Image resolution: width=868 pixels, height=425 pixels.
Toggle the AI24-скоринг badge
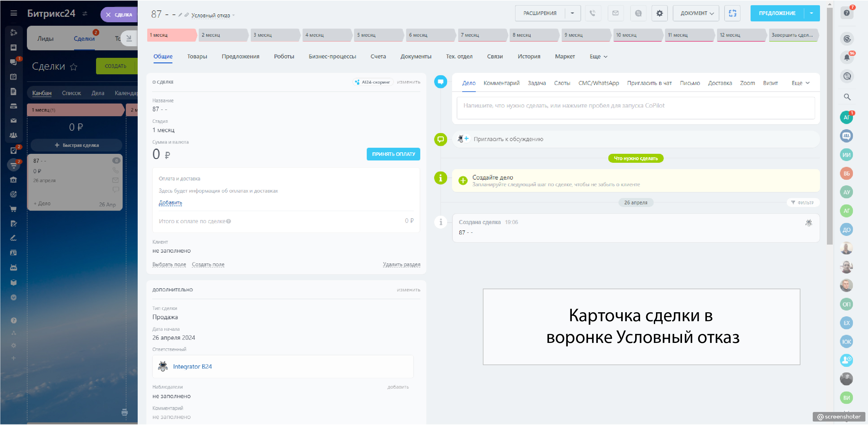coord(373,82)
